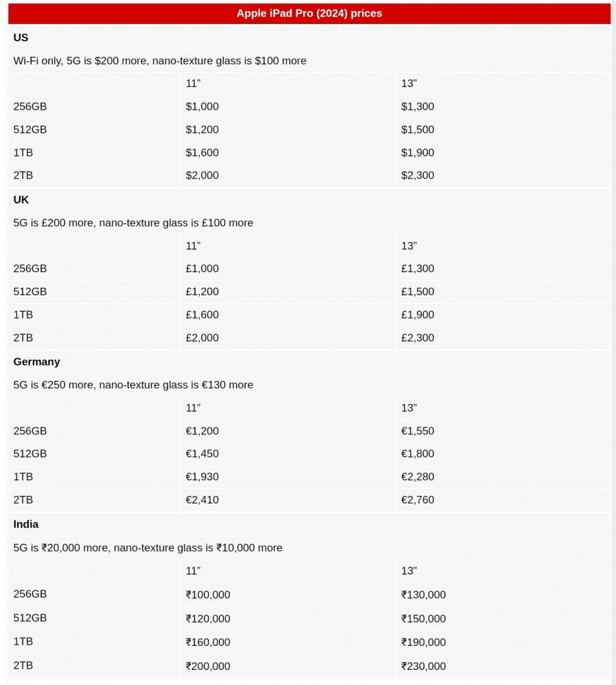
Task: Click the $1,600 price cell
Action: 203,153
